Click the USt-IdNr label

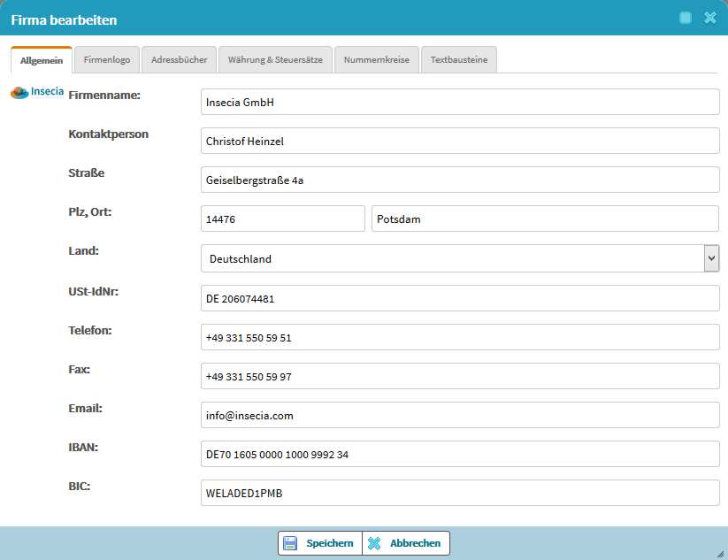(93, 292)
